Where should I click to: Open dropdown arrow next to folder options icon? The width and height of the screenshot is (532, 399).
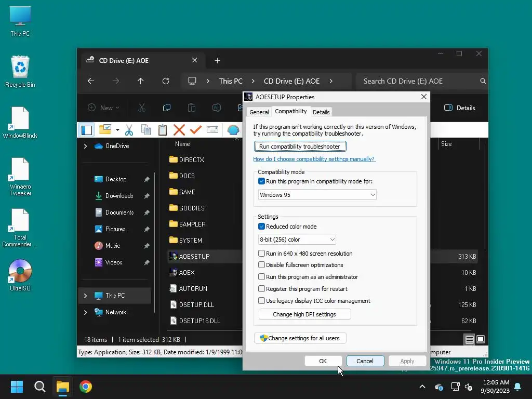(x=117, y=130)
